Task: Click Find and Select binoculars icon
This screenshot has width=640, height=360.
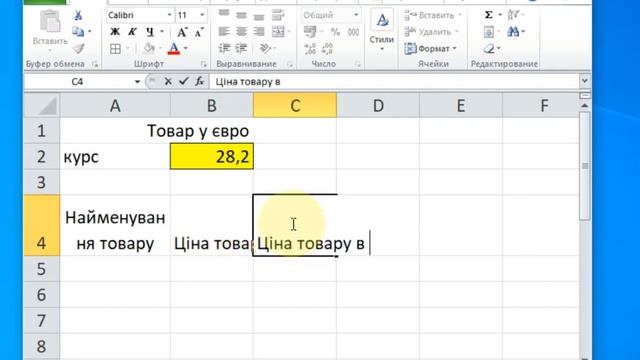Action: (513, 32)
